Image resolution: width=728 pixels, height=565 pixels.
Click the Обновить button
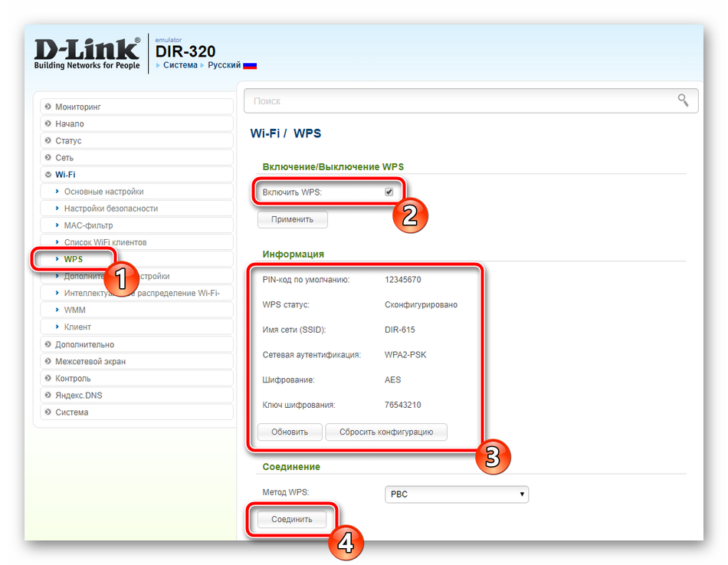[290, 432]
